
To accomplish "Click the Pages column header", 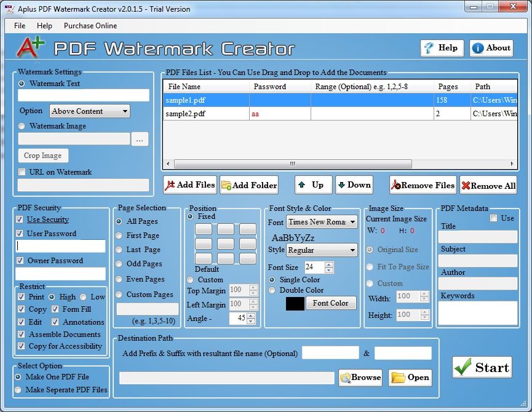I will coord(452,87).
